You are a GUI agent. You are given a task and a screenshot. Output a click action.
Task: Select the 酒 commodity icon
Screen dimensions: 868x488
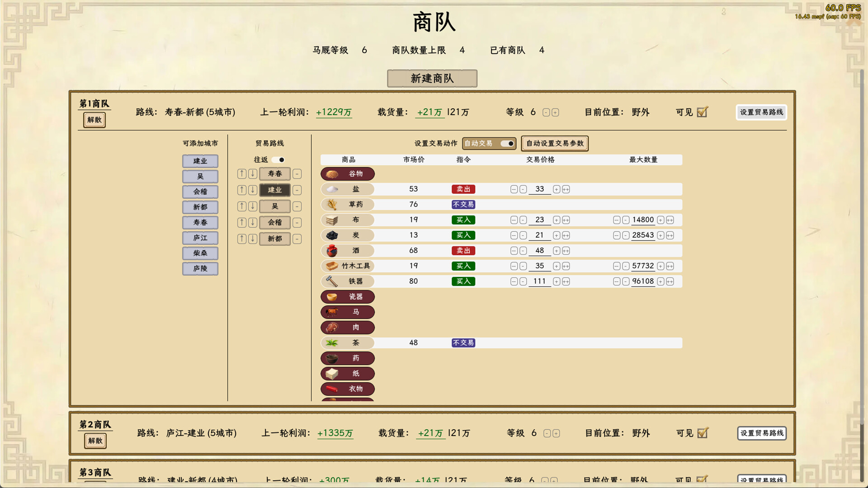[347, 250]
